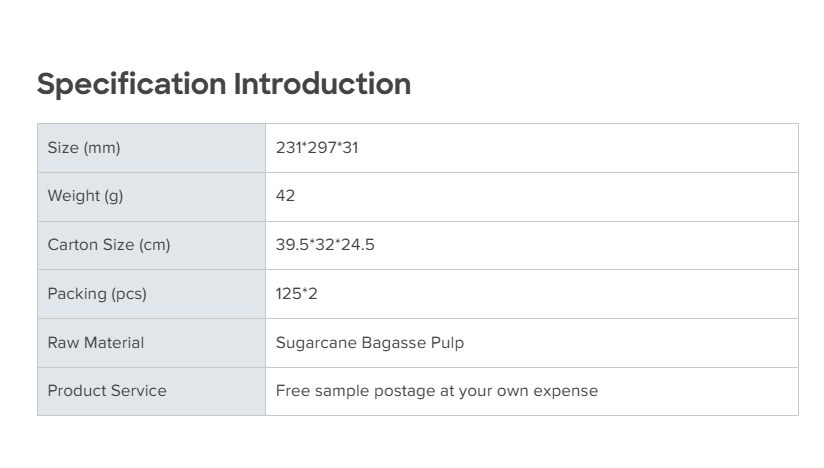Click the 231*297*31 size value

pyautogui.click(x=317, y=148)
